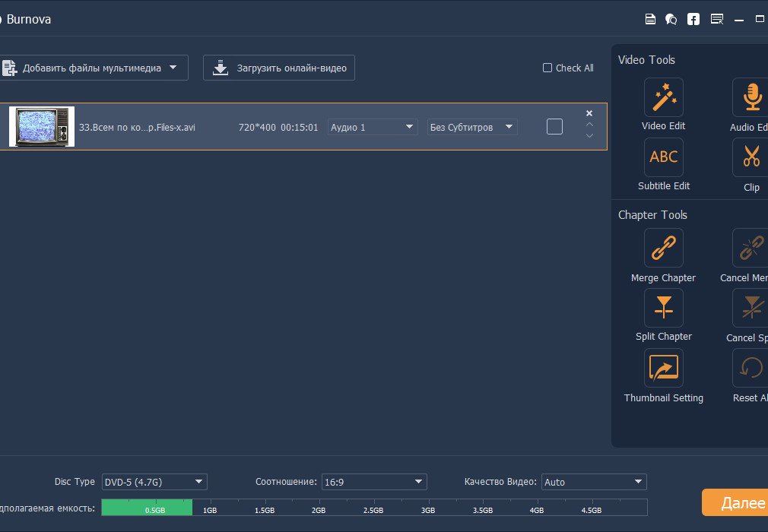This screenshot has width=768, height=532.
Task: Open Thumbnail Setting tool
Action: click(664, 368)
